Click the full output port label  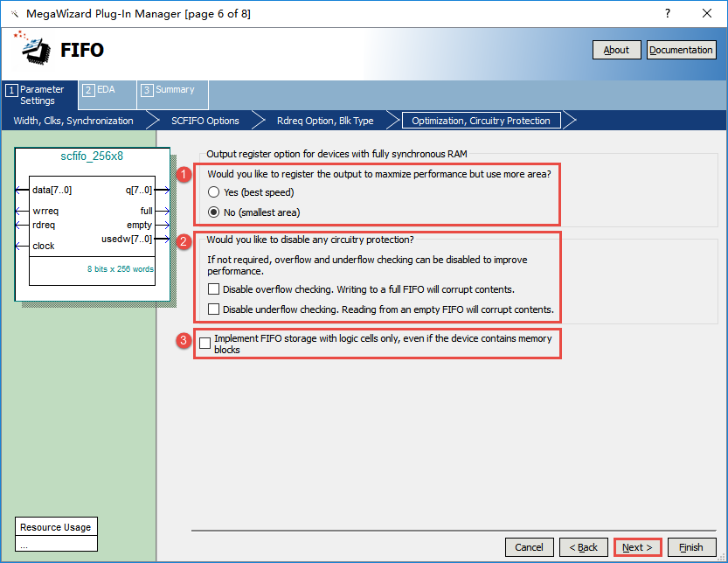point(146,211)
